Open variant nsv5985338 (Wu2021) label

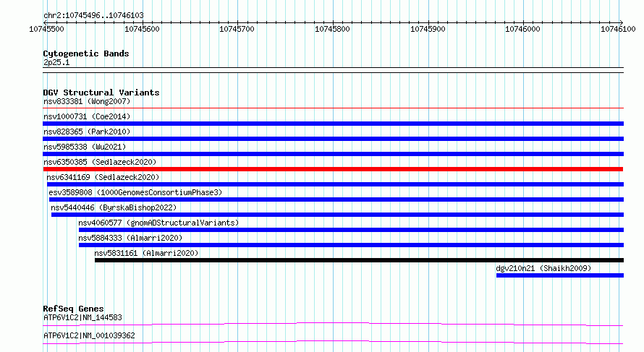click(x=85, y=147)
